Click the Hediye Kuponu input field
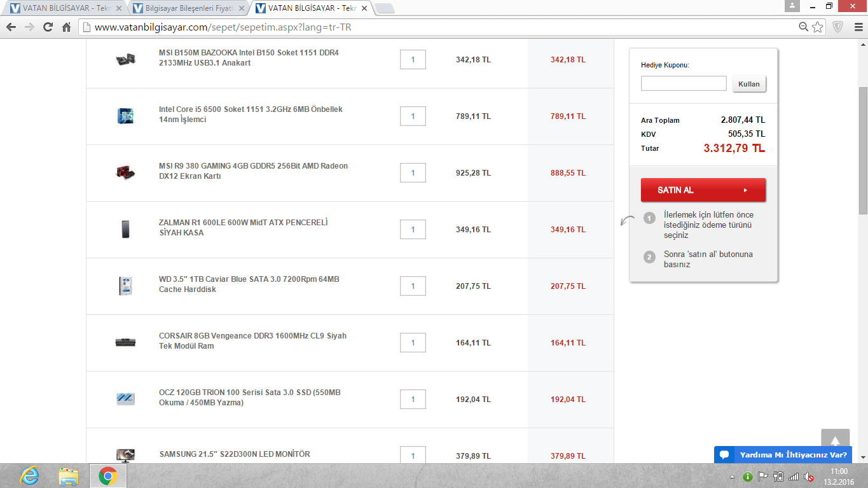The image size is (868, 488). click(684, 83)
